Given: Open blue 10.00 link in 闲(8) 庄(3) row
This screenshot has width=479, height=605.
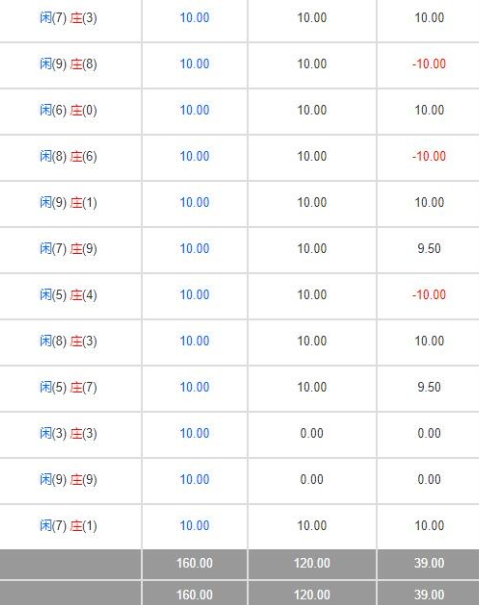Looking at the screenshot, I should (x=195, y=341).
